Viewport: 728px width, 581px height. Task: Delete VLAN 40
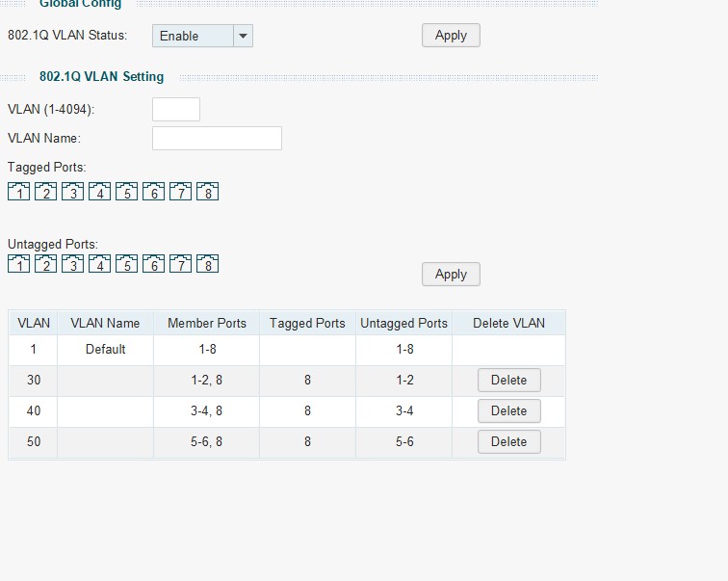pos(508,410)
